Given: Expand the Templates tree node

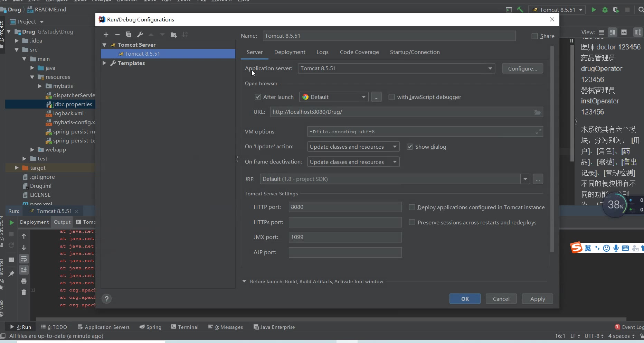Looking at the screenshot, I should 104,63.
